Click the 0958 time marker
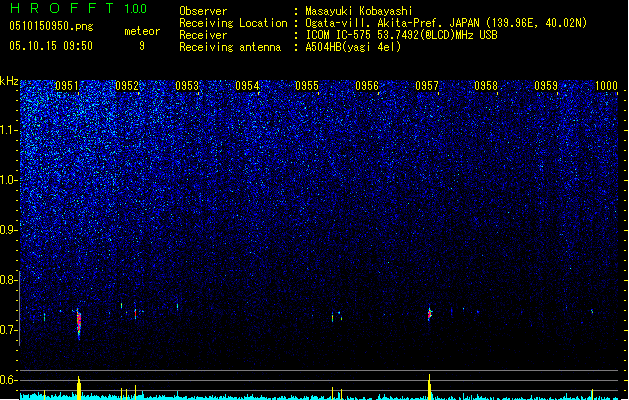 click(486, 86)
